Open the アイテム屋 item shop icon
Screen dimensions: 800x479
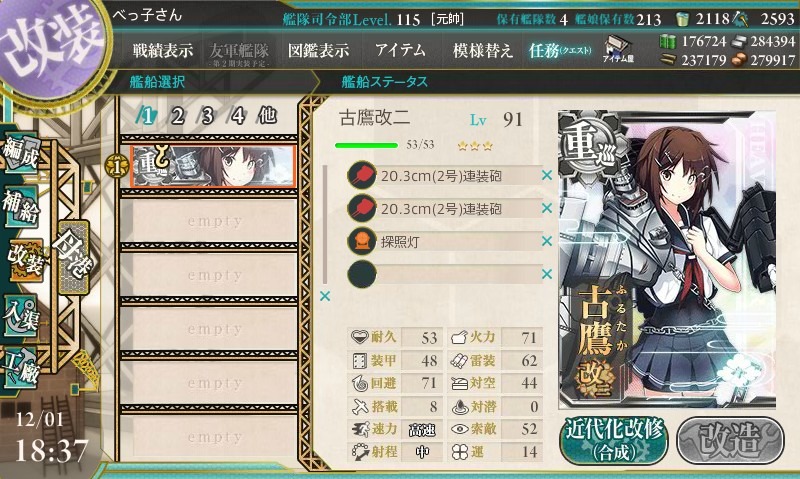618,49
